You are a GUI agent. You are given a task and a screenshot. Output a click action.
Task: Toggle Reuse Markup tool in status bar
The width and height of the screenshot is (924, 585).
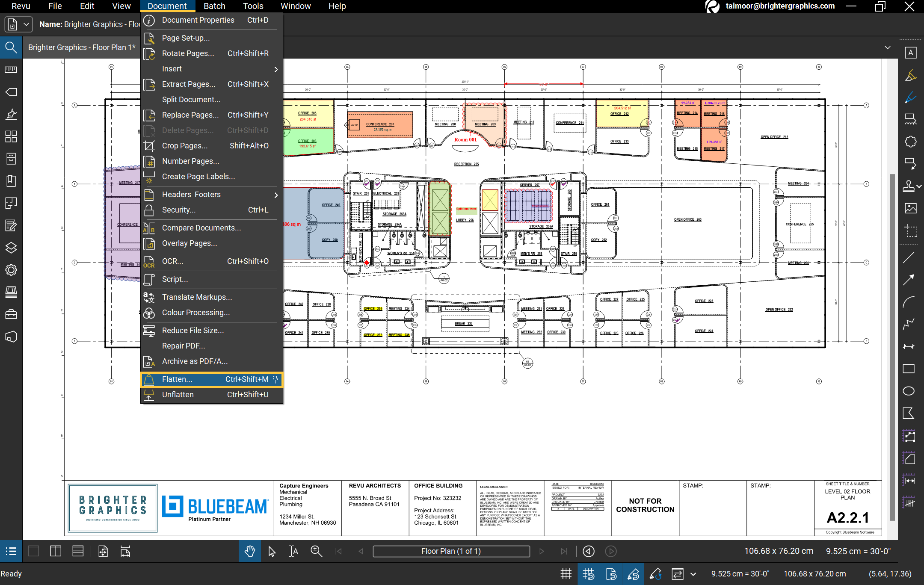pos(655,574)
